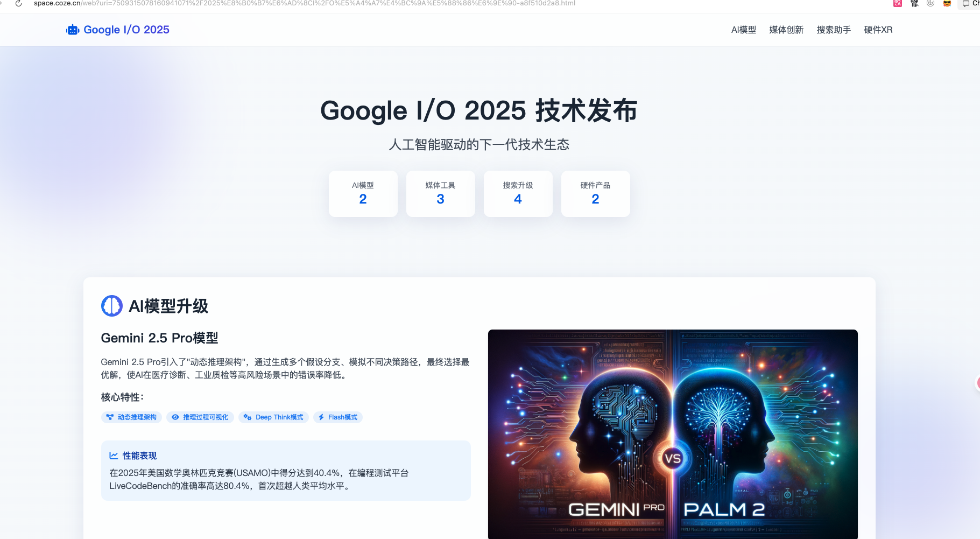Open the AI模型 navigation item
This screenshot has height=539, width=980.
pyautogui.click(x=744, y=30)
